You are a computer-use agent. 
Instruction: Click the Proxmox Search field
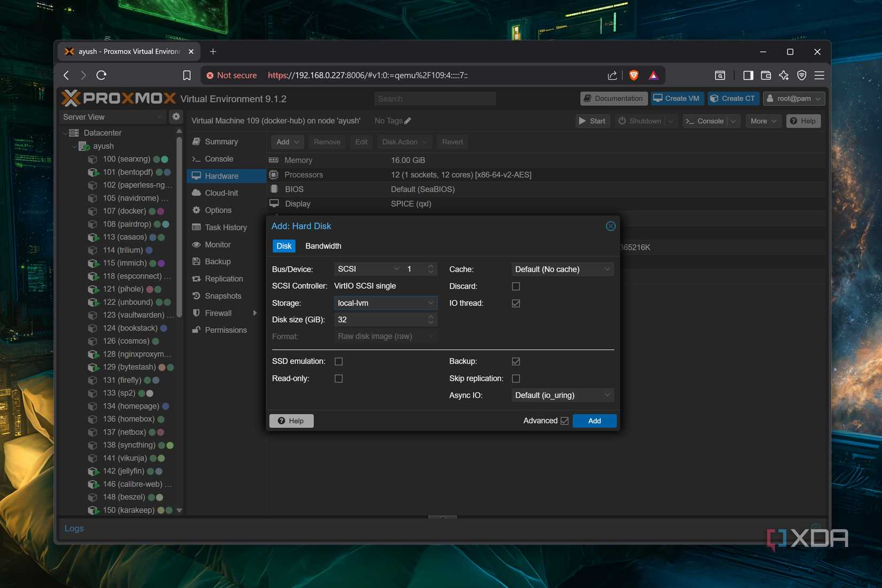click(x=435, y=98)
